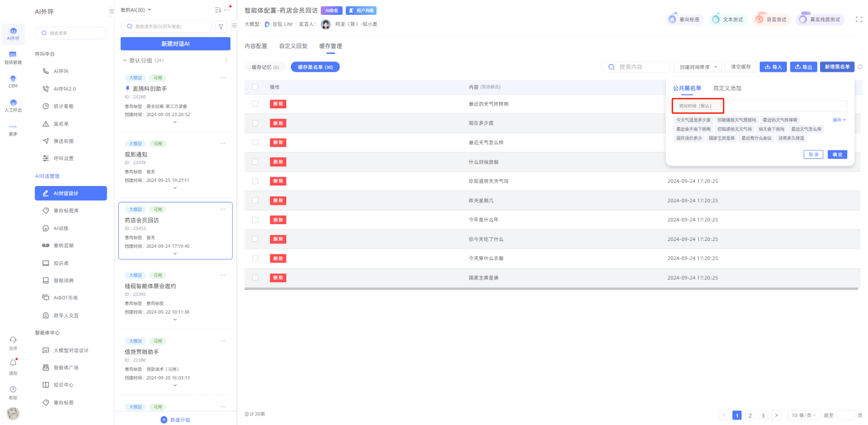The image size is (868, 425).
Task: Click the filter funnel icon beside AI search
Action: pyautogui.click(x=221, y=27)
